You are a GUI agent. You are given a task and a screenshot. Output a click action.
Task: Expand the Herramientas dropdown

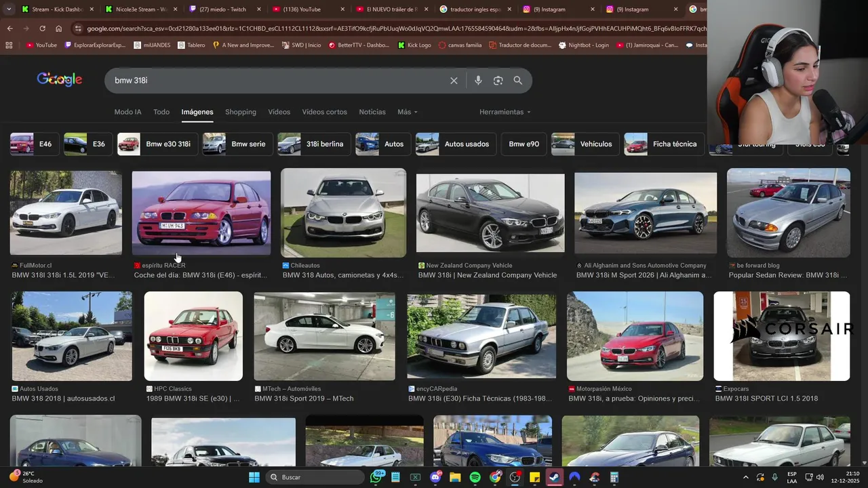pyautogui.click(x=505, y=112)
